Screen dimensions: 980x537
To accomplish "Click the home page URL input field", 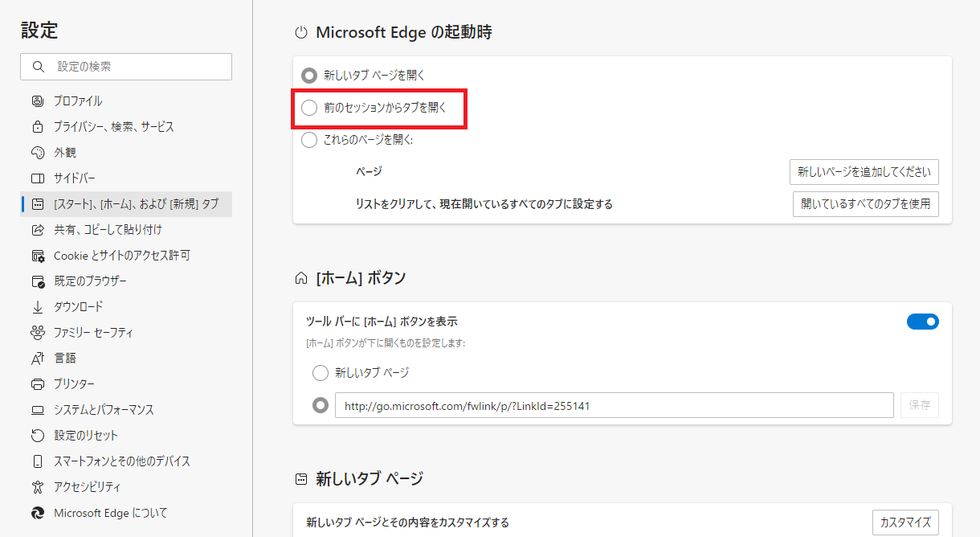I will 615,405.
